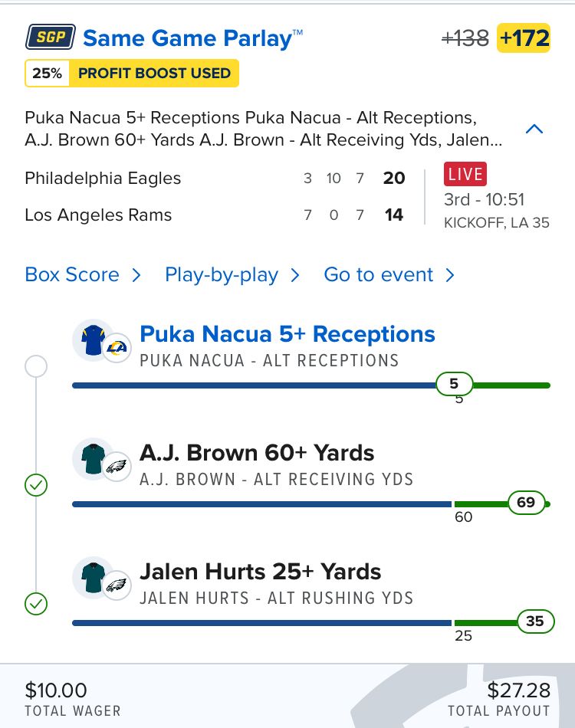This screenshot has height=728, width=575.
Task: Click Eagles logo beside Jalen Hurts
Action: click(x=117, y=585)
